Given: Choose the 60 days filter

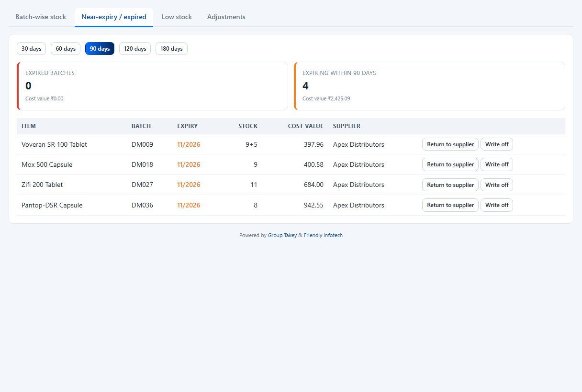Looking at the screenshot, I should pos(66,49).
